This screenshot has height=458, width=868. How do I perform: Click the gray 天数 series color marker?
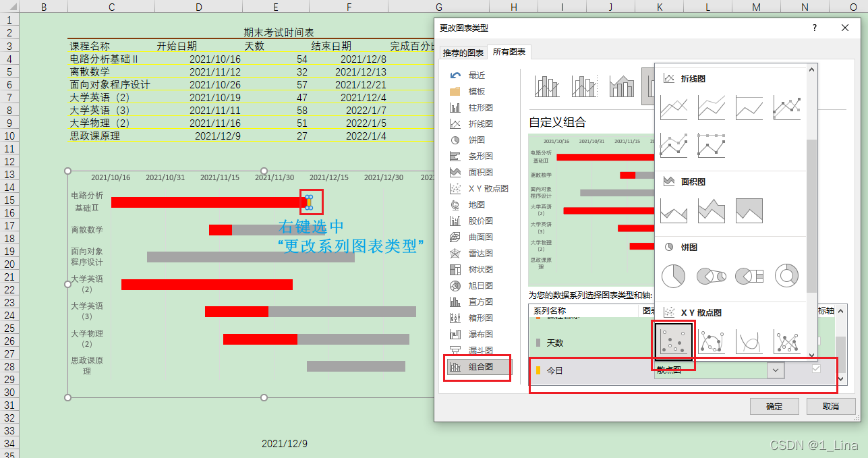point(538,343)
